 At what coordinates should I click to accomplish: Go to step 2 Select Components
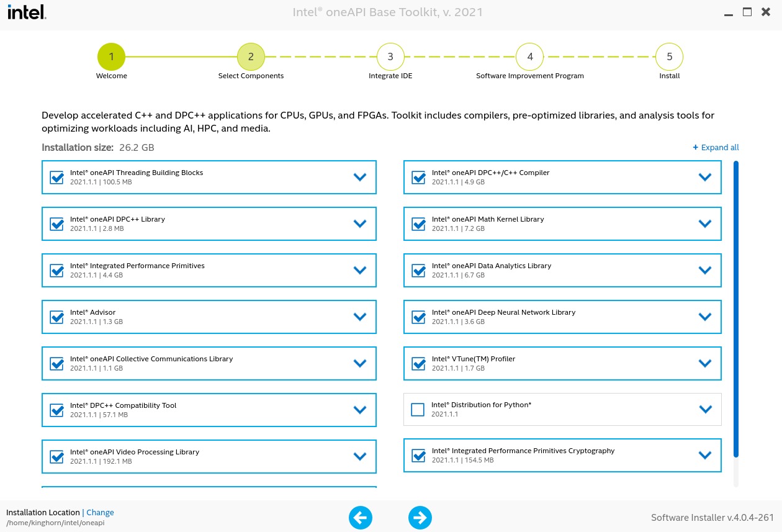pyautogui.click(x=251, y=56)
